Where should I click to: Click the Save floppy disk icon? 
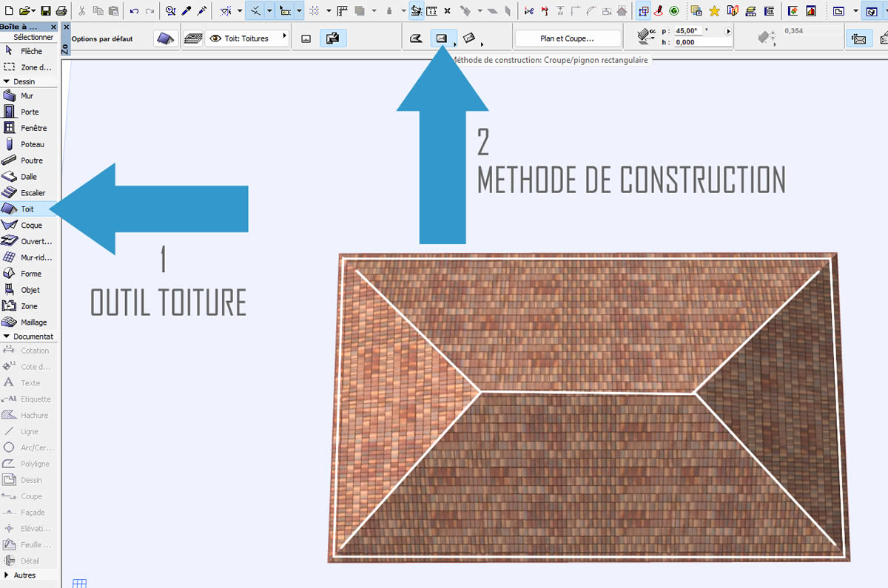pyautogui.click(x=46, y=11)
